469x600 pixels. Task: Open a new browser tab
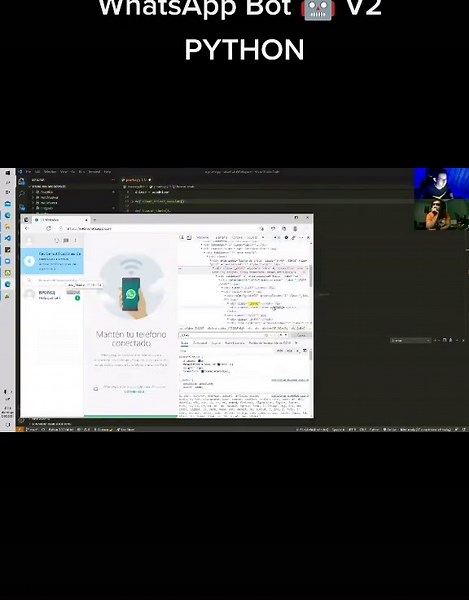[94, 220]
